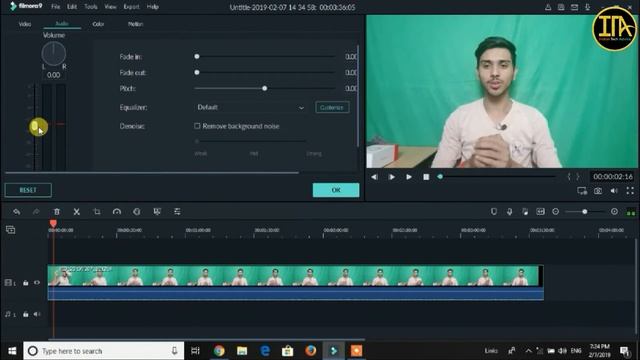This screenshot has width=640, height=360.
Task: Click the Windows Start button
Action: [12, 351]
